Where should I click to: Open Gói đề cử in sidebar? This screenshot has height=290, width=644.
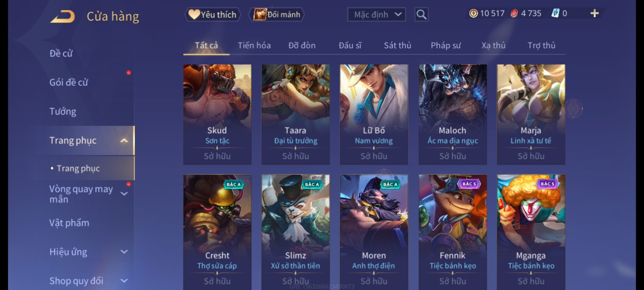click(x=69, y=82)
